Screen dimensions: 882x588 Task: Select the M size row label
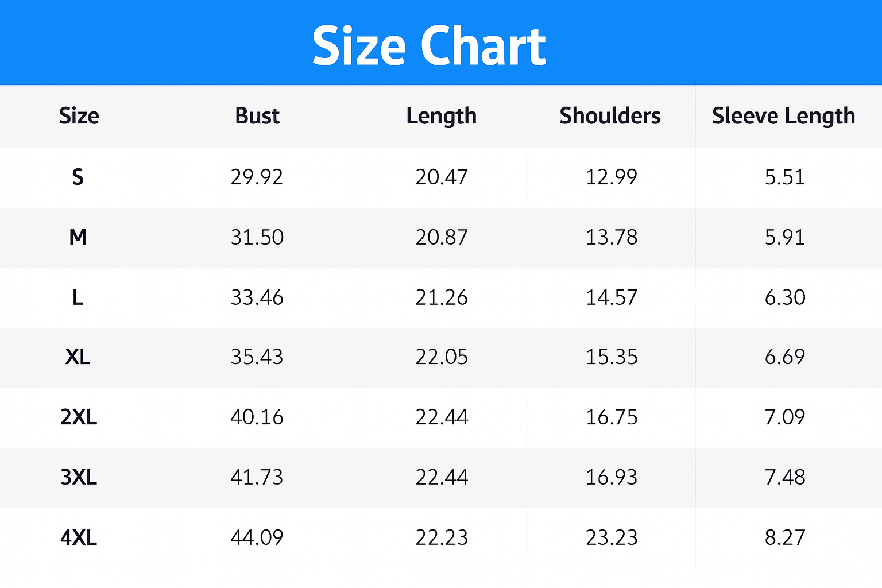(x=78, y=237)
